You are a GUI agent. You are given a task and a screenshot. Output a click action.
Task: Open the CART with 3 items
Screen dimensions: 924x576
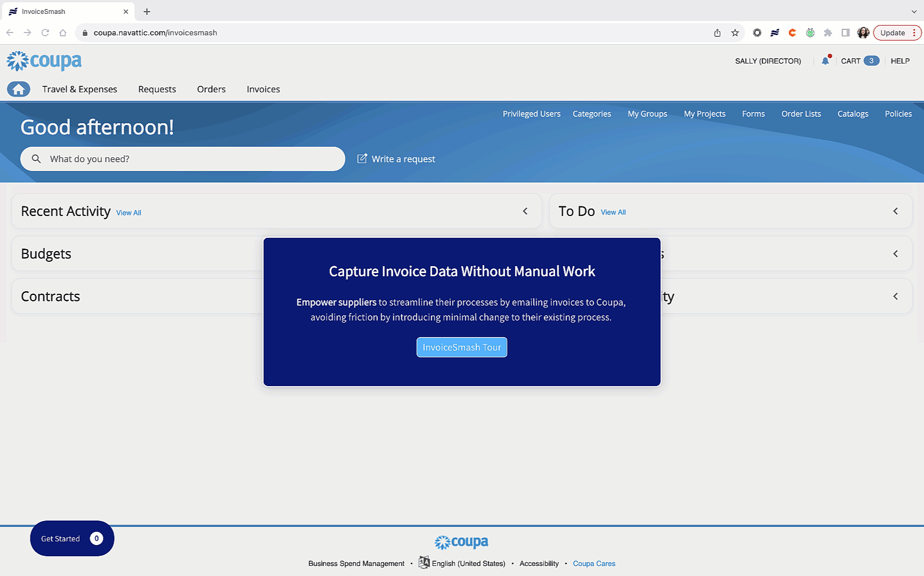860,61
